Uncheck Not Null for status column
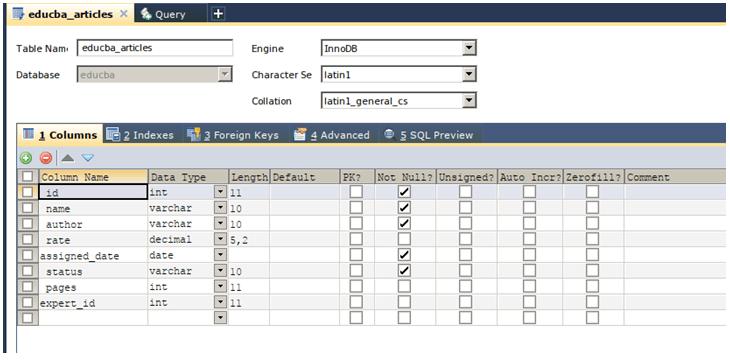Image resolution: width=730 pixels, height=360 pixels. coord(404,271)
